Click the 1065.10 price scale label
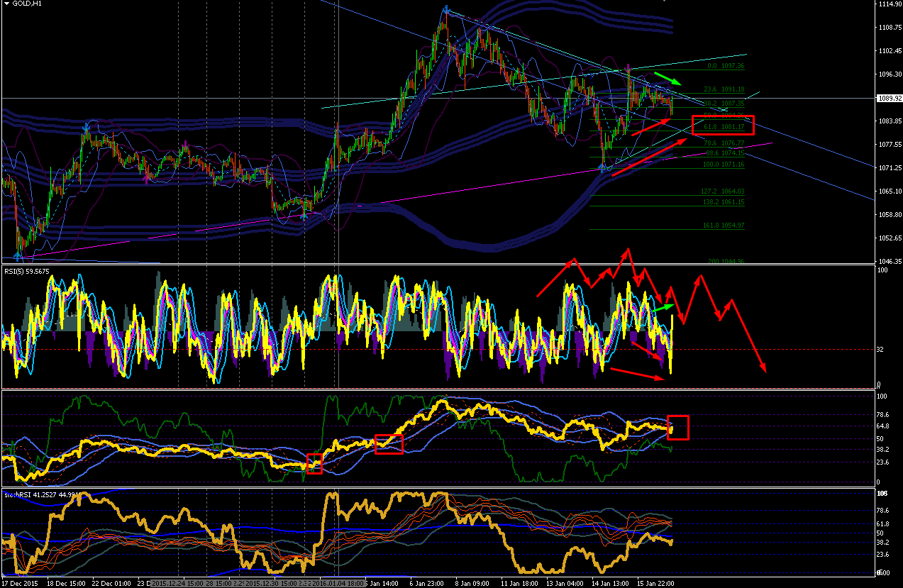The height and width of the screenshot is (588, 903). pos(889,192)
